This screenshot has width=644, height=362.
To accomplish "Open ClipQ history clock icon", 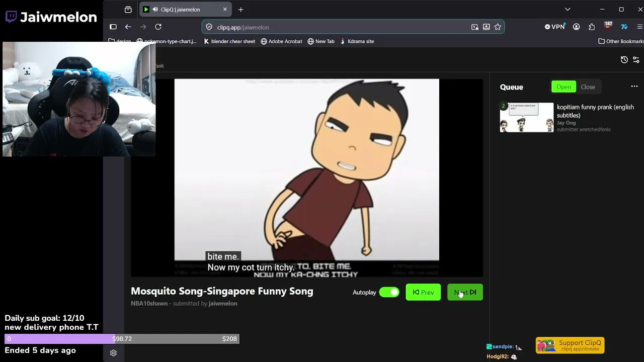I will 624,60.
